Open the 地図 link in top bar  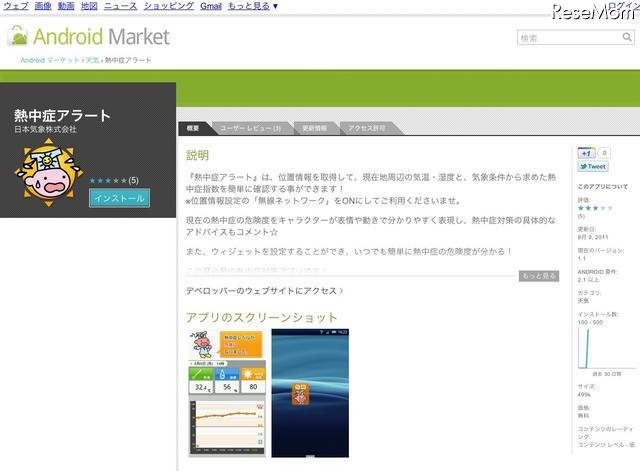(89, 6)
